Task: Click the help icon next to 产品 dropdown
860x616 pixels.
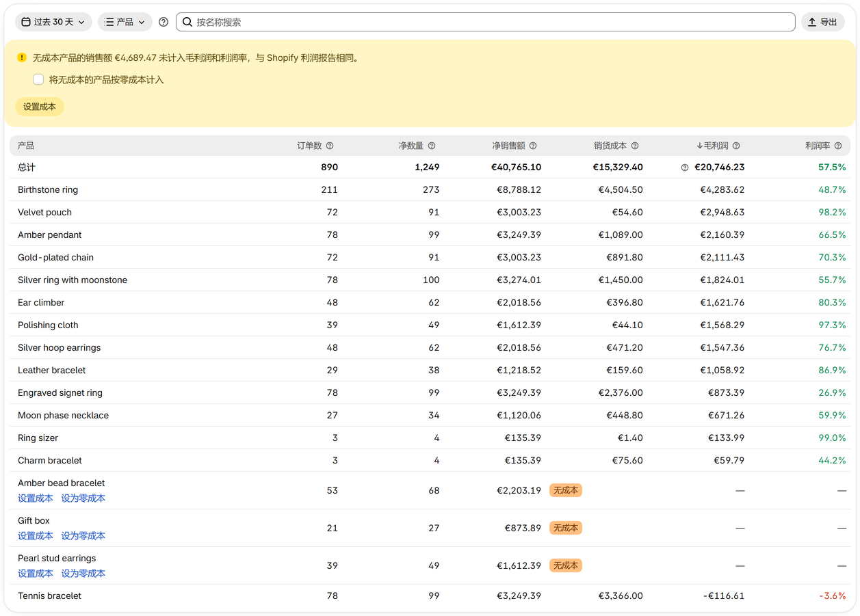Action: 164,22
